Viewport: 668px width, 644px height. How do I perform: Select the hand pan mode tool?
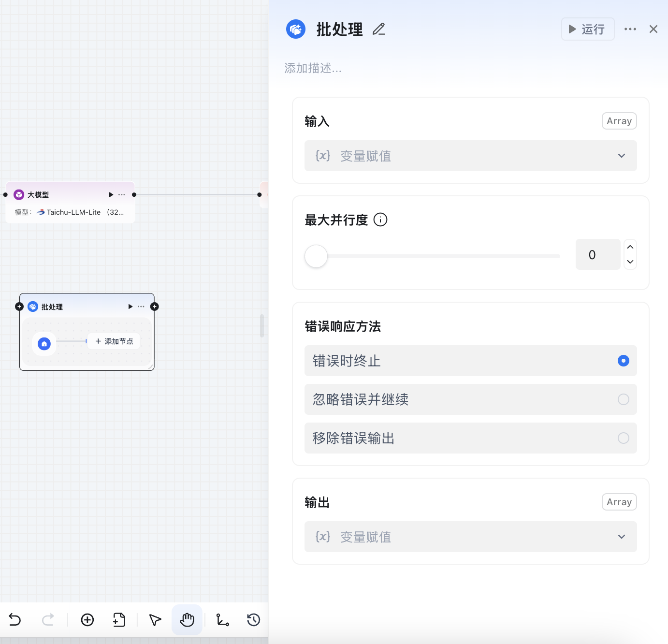pos(187,619)
